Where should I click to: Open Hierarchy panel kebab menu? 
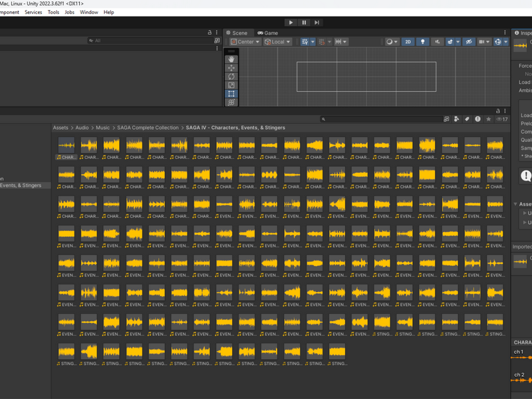pos(217,33)
